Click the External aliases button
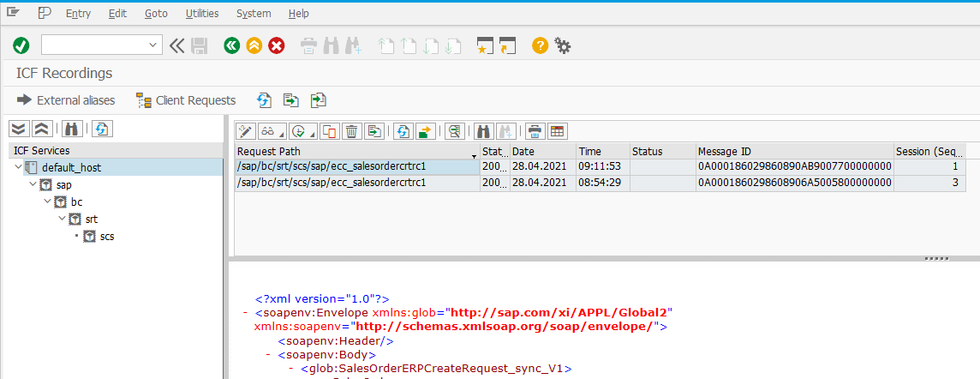 [x=66, y=100]
